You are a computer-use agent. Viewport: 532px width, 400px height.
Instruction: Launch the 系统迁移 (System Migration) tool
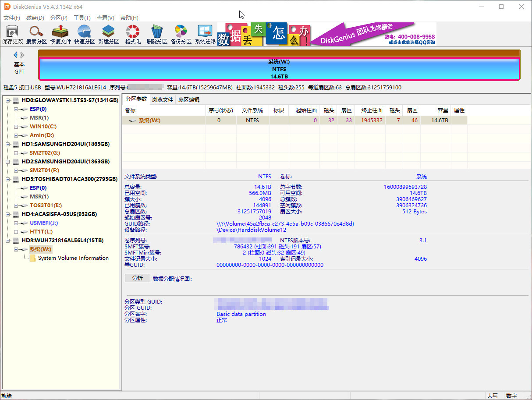205,34
